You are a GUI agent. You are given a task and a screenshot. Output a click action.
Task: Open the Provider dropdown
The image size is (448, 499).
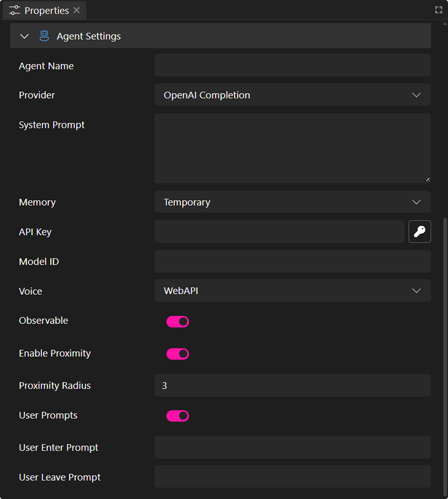[x=293, y=95]
